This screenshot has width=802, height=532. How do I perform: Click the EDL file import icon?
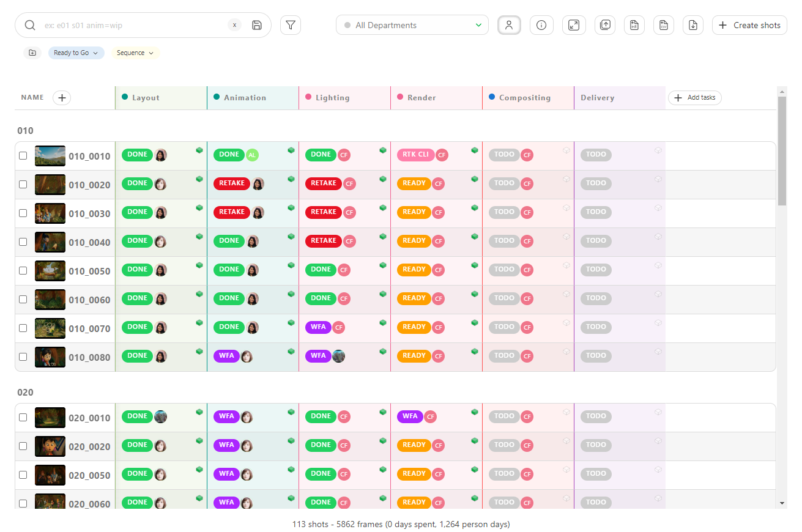(634, 25)
